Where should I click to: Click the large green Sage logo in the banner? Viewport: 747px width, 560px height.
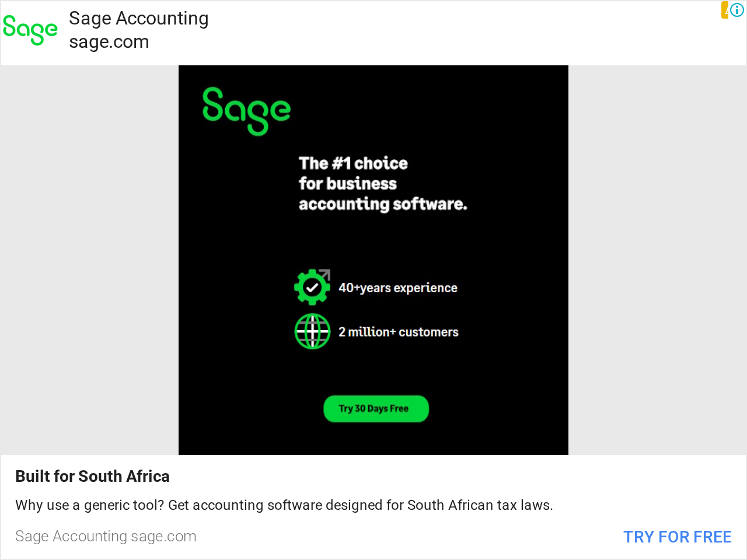click(x=246, y=111)
